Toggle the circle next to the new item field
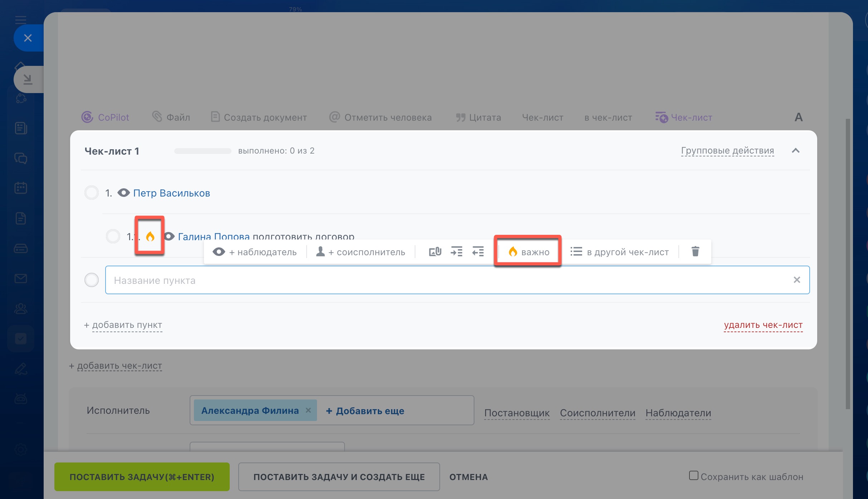The width and height of the screenshot is (868, 499). 92,280
